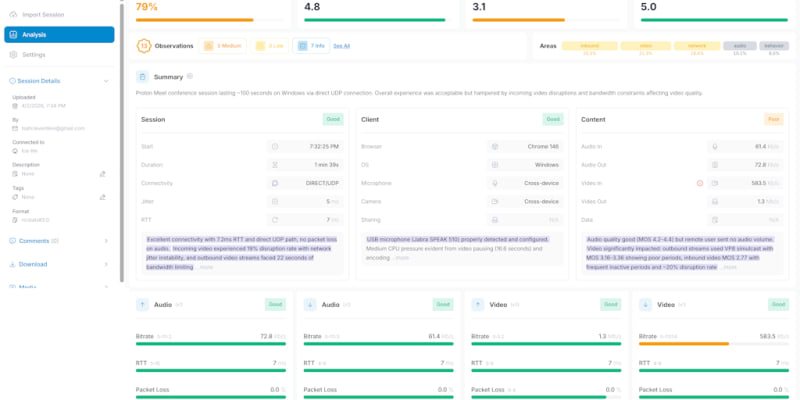Open Settings in the sidebar

pos(33,55)
